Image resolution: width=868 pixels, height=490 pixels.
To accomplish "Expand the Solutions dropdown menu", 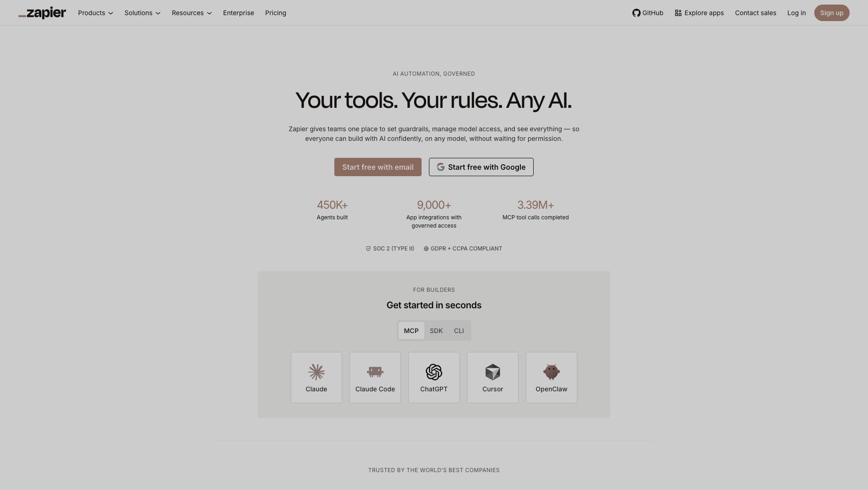I will click(142, 13).
